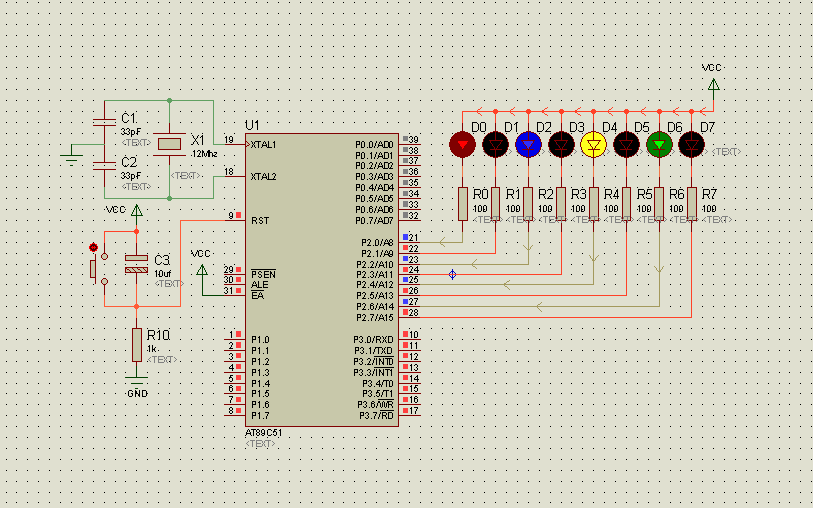
Task: Select resistor R10 body
Action: click(136, 345)
